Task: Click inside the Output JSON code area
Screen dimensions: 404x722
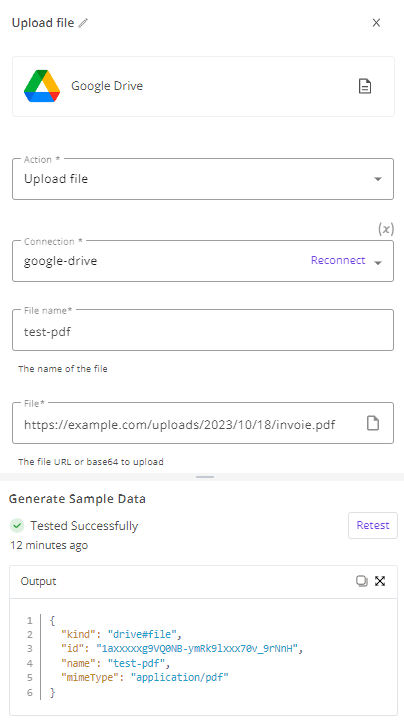Action: (203, 656)
